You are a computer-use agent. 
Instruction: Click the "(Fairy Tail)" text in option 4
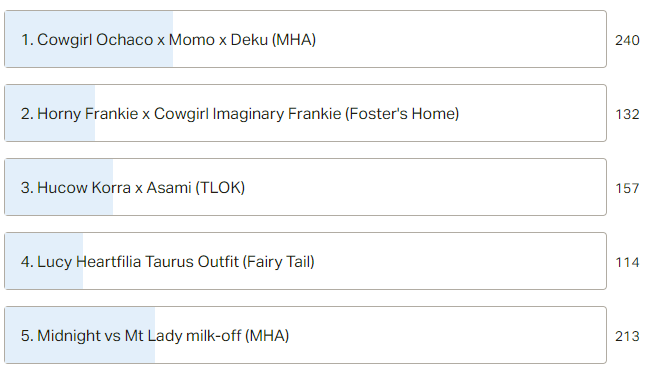(279, 262)
